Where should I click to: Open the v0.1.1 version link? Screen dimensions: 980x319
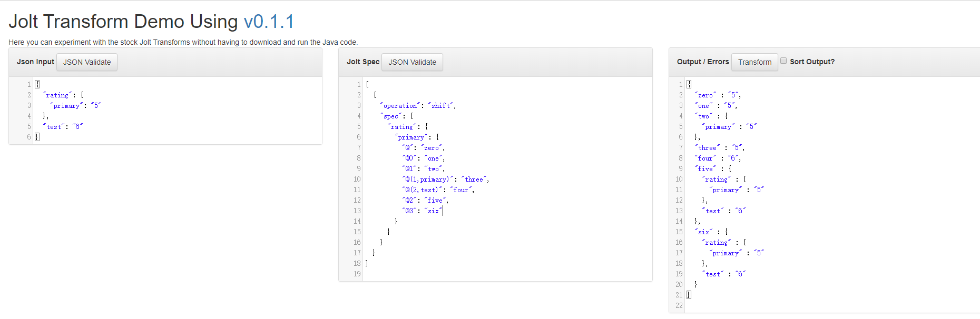(269, 22)
